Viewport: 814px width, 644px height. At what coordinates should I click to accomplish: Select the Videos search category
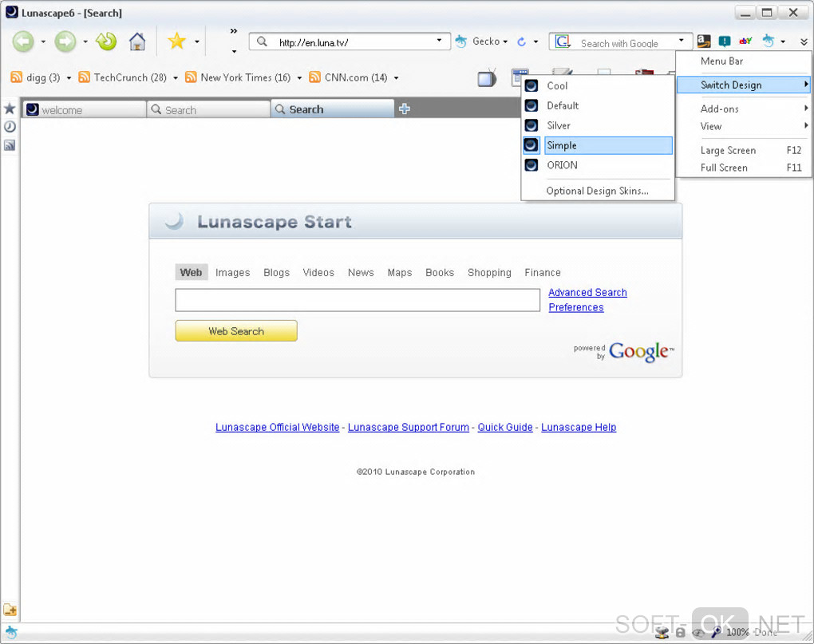tap(318, 272)
